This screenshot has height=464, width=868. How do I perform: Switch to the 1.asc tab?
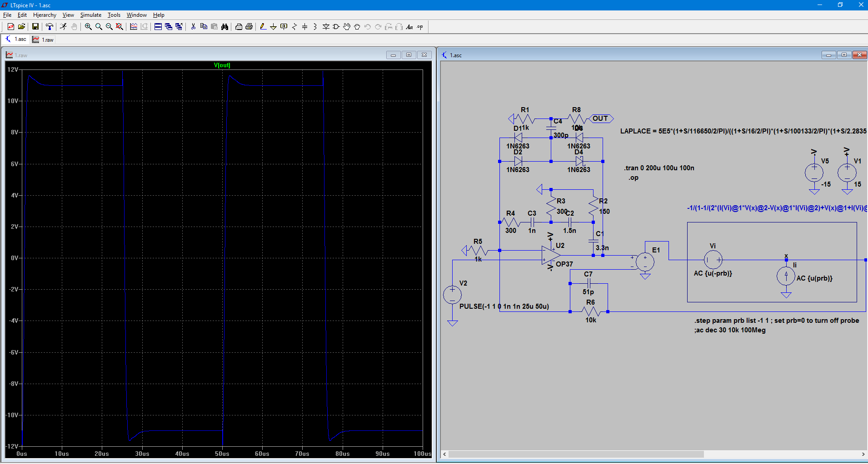pyautogui.click(x=16, y=39)
